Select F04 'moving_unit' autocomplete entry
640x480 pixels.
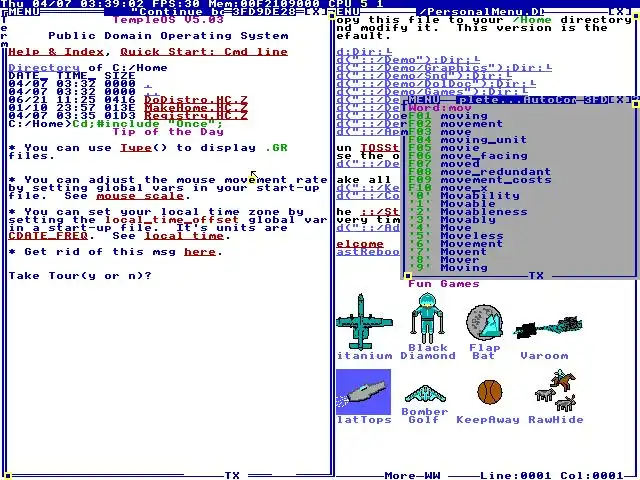pos(468,140)
